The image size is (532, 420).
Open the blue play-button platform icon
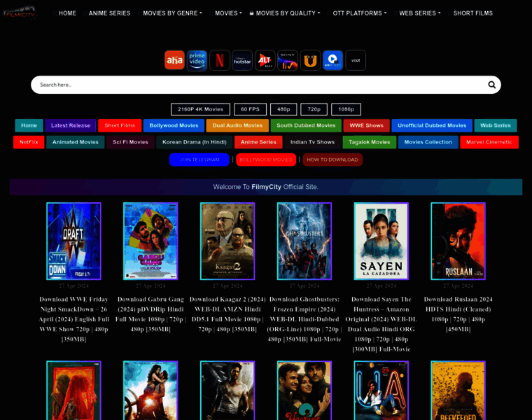pos(332,60)
